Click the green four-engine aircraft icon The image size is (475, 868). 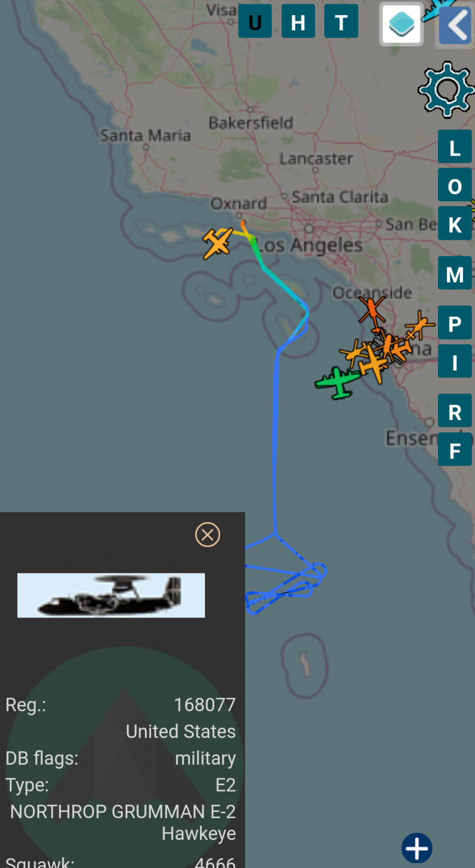tap(338, 382)
